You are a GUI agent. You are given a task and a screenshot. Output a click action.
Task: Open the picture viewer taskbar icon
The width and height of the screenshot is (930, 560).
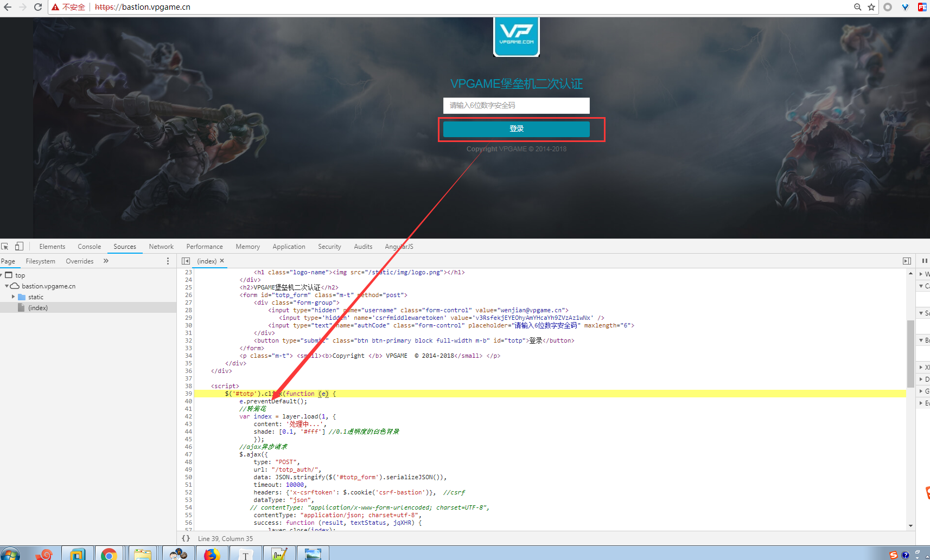313,554
